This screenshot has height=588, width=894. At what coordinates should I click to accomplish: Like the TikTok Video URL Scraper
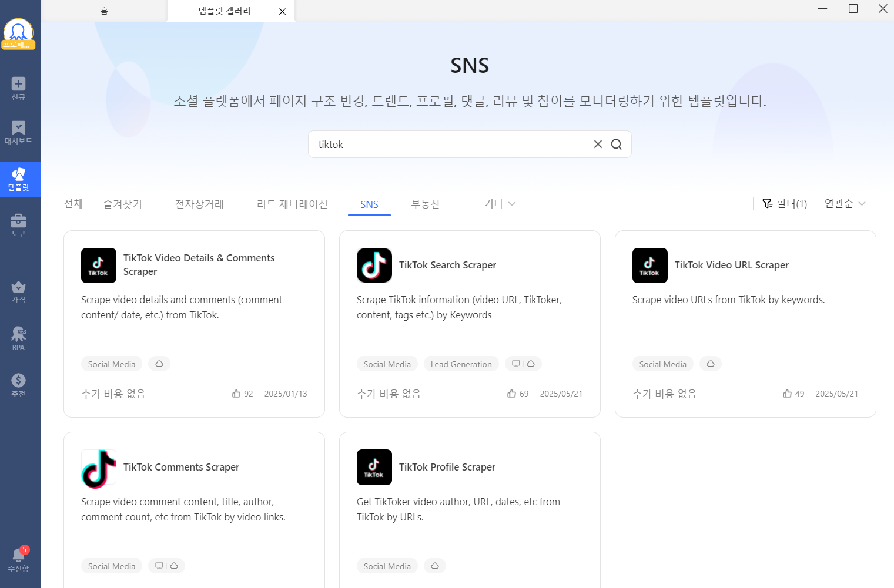[x=787, y=394]
